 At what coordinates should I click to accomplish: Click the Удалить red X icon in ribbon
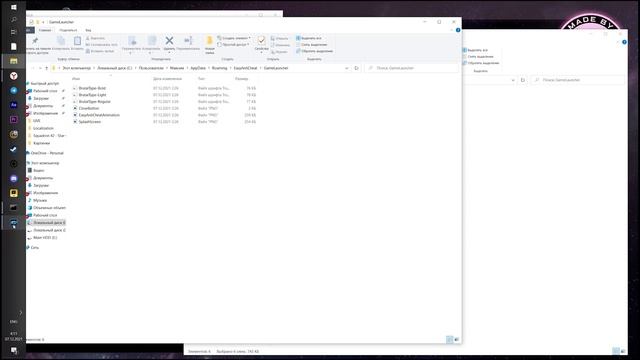pyautogui.click(x=169, y=40)
